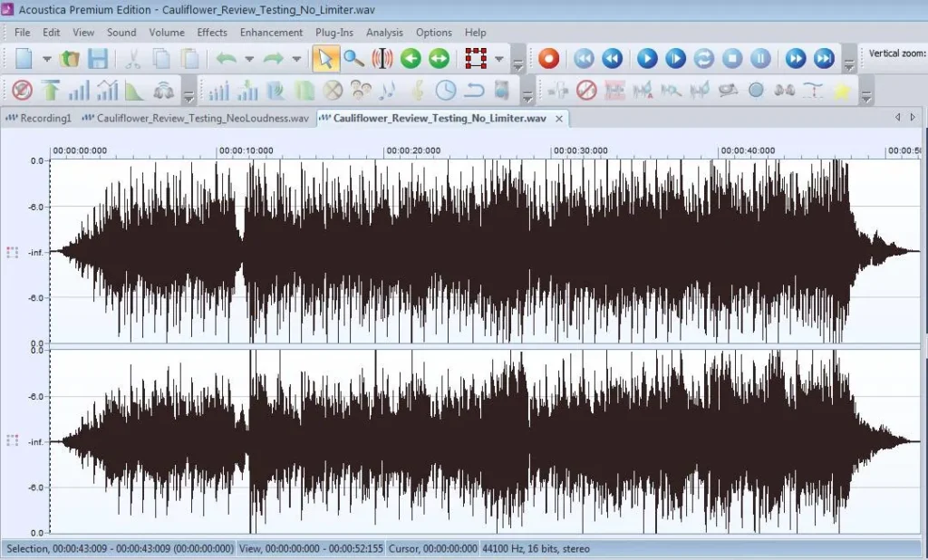Click the green left-arrow button
This screenshot has width=928, height=560.
(x=411, y=59)
